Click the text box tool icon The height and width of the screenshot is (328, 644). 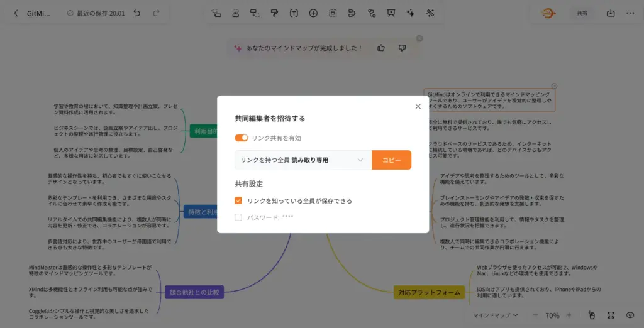pyautogui.click(x=294, y=13)
